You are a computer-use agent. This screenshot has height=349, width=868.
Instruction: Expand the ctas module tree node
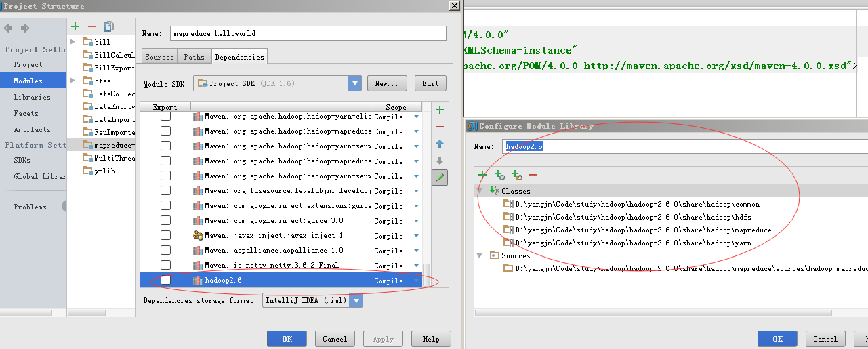73,81
